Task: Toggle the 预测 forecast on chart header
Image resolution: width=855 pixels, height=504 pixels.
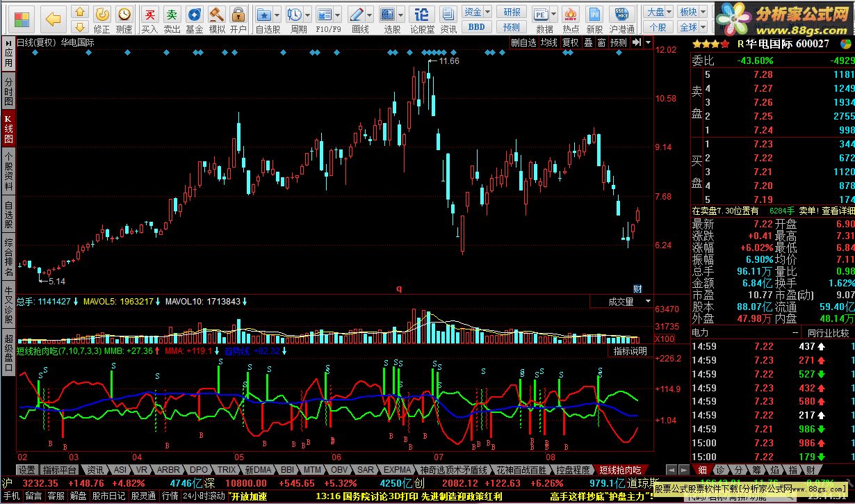Action: pos(619,42)
